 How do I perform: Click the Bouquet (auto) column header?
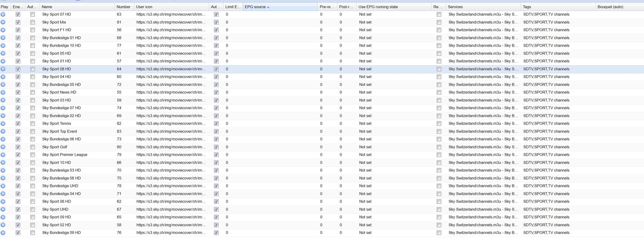(x=620, y=7)
